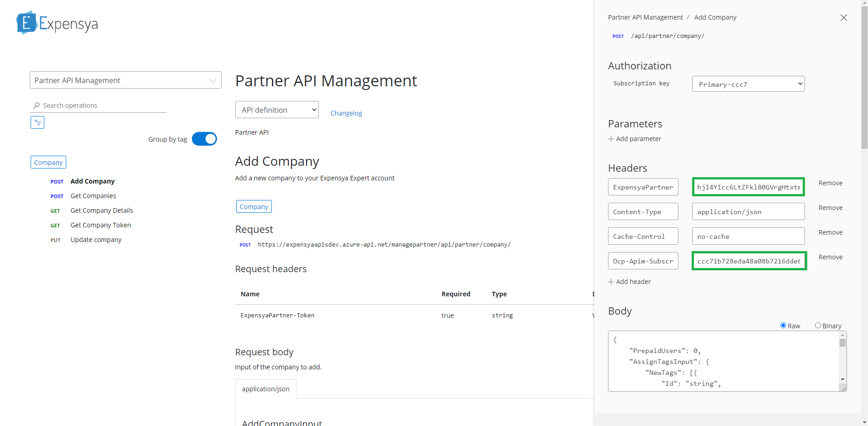
Task: Open the Subscription key Primary-ccc7 dropdown
Action: pos(748,84)
